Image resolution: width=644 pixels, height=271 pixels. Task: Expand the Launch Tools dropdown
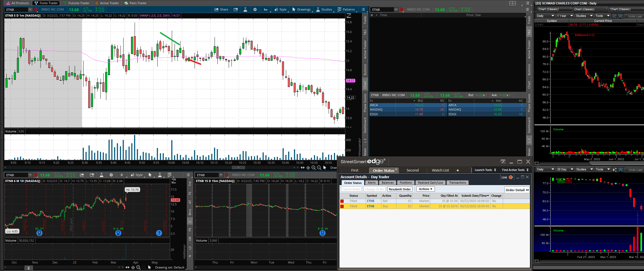(485, 170)
